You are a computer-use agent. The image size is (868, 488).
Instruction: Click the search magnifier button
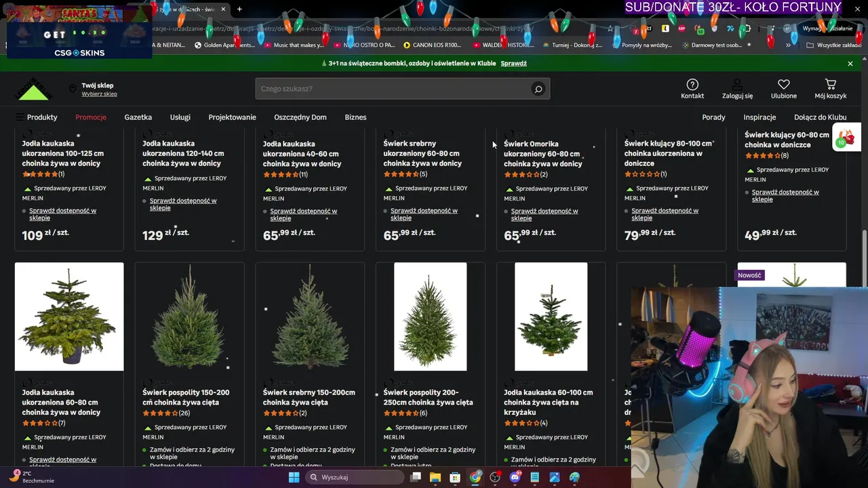(538, 89)
